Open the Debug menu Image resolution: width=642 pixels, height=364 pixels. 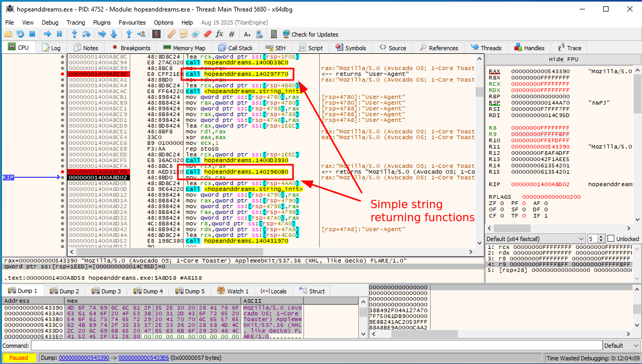tap(50, 22)
